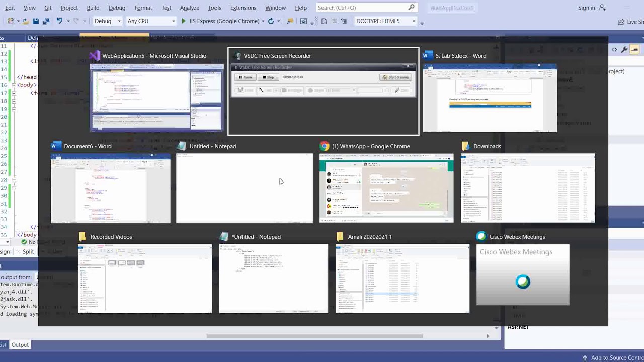Open the Any CPU platform dropdown

[151, 21]
